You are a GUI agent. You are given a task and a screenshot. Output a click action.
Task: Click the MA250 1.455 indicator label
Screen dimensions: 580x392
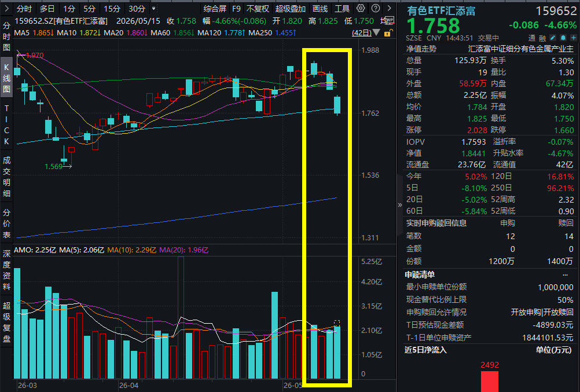click(272, 33)
